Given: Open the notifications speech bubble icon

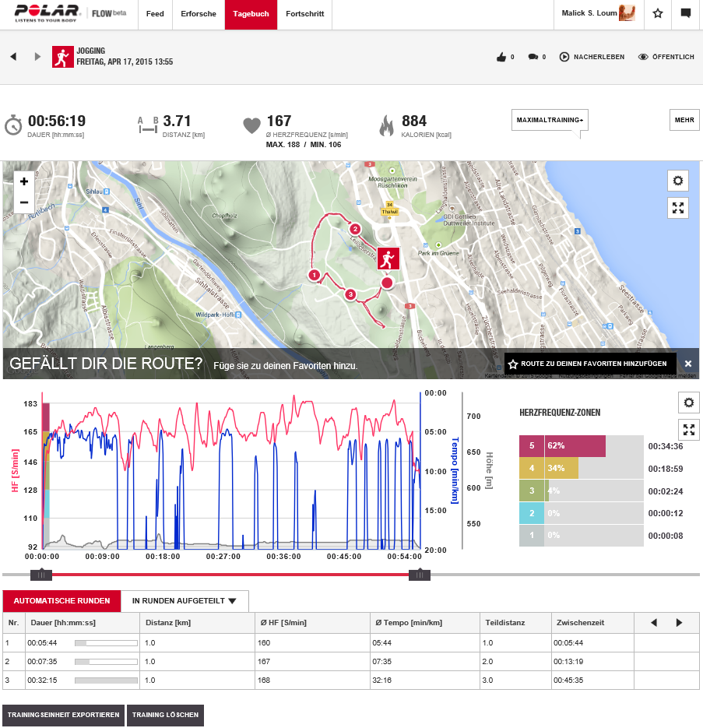Looking at the screenshot, I should [686, 13].
